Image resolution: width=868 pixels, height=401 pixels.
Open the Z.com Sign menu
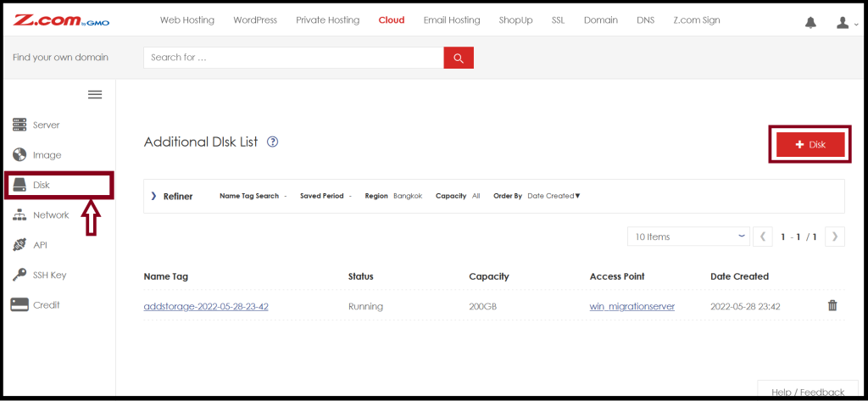[697, 20]
